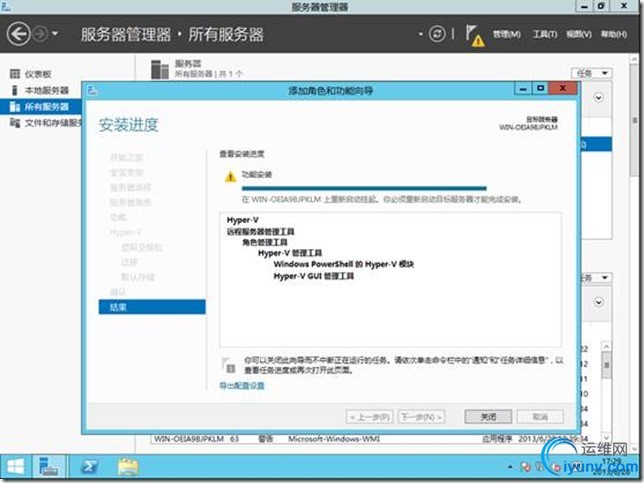Collapse servers panel with the round chevron

(x=599, y=98)
